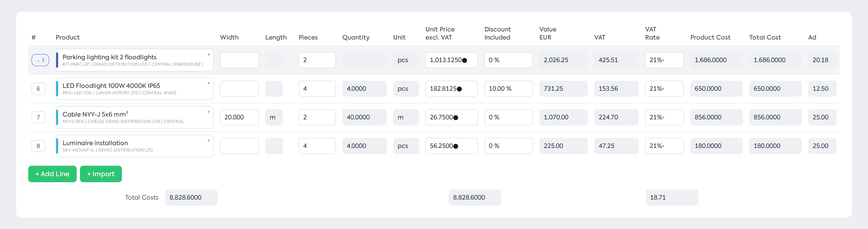Edit discount field in Parking lighting kit row
The image size is (868, 229).
point(508,60)
